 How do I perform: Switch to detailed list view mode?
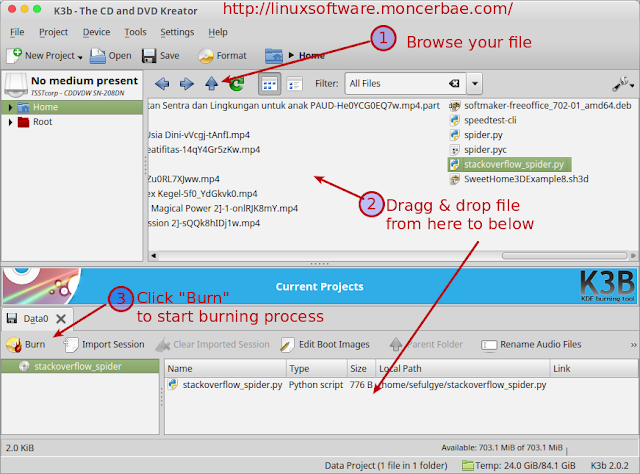click(294, 84)
